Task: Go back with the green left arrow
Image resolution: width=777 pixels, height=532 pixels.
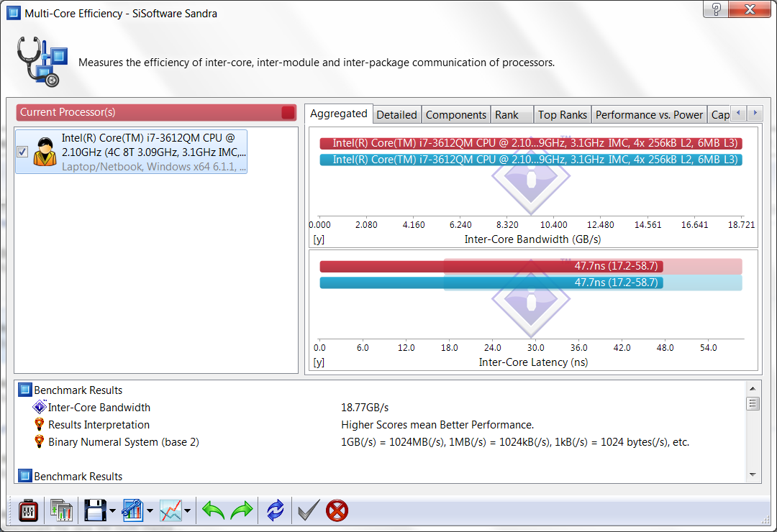Action: (x=214, y=510)
